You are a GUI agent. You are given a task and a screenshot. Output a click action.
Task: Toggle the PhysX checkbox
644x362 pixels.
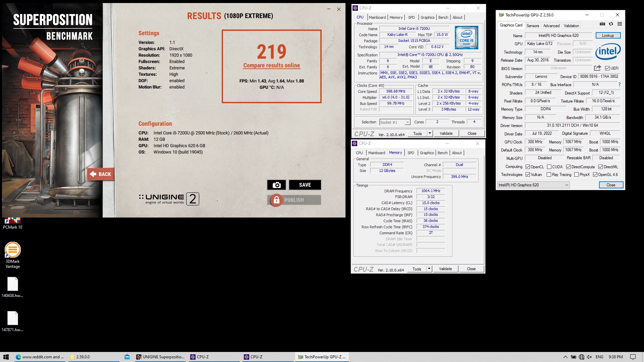[x=576, y=175]
